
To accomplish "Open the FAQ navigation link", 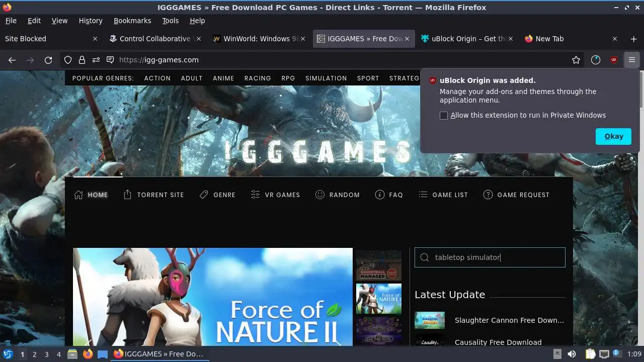I will (x=389, y=195).
